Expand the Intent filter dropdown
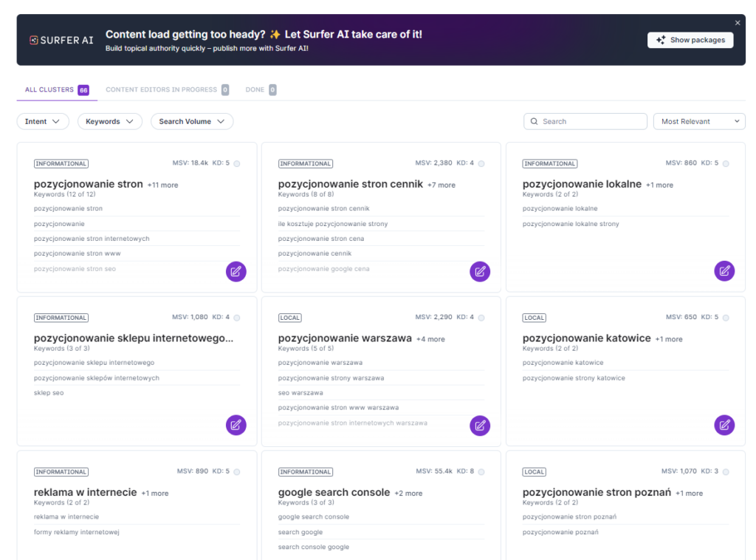This screenshot has width=756, height=560. 43,121
